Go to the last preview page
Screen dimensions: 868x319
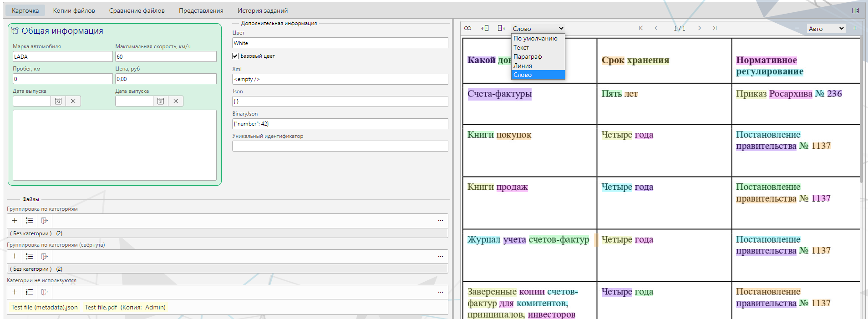point(715,28)
